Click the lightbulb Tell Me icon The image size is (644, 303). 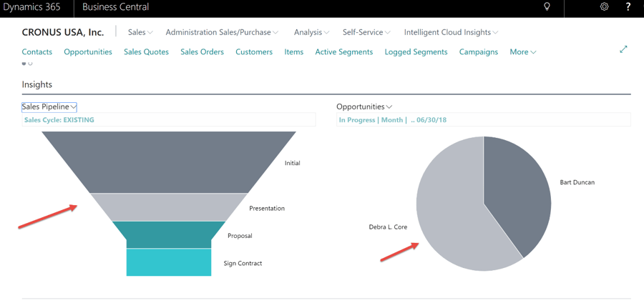tap(547, 7)
